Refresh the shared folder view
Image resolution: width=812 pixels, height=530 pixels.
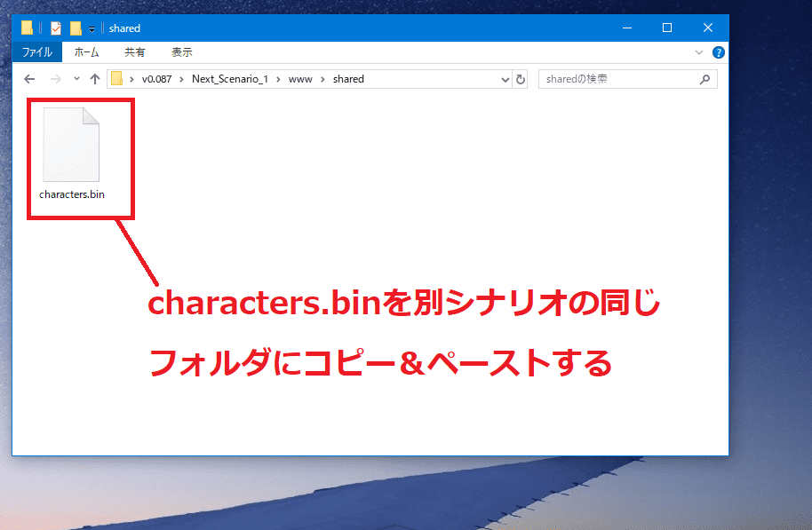click(521, 79)
